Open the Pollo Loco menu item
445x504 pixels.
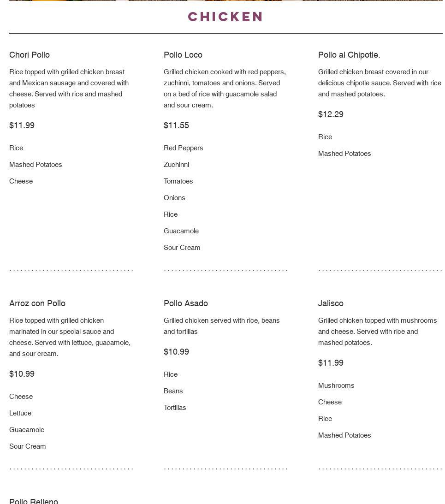tap(183, 55)
